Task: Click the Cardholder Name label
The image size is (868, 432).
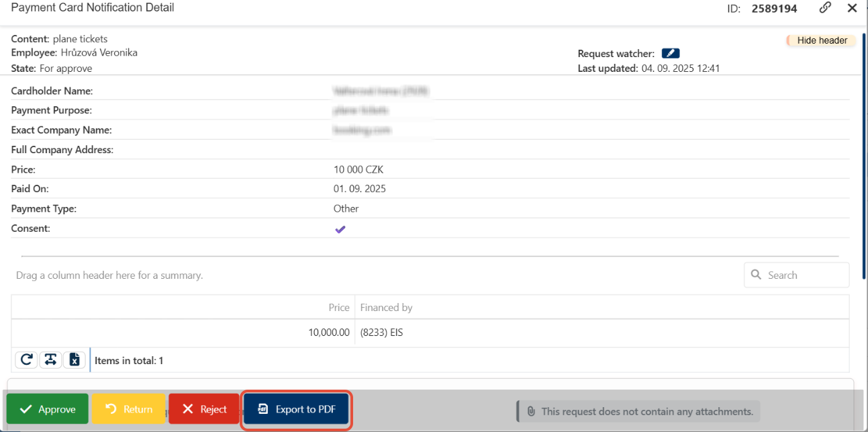Action: point(52,91)
